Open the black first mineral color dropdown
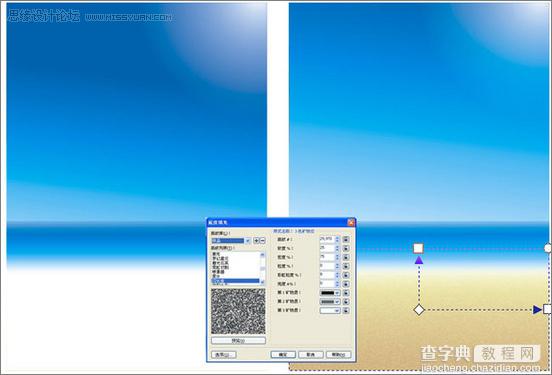This screenshot has height=375, width=552. (x=330, y=293)
